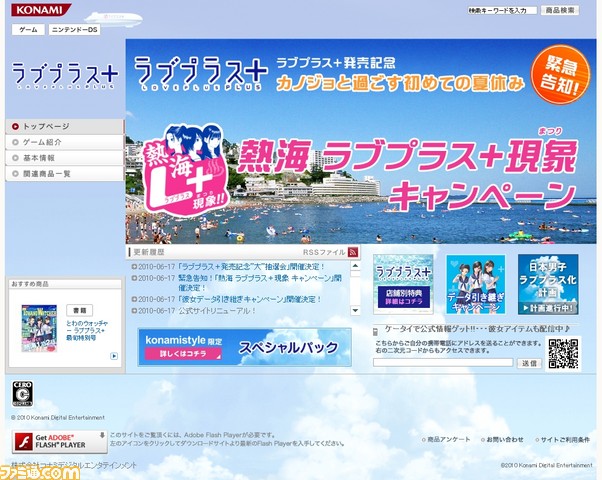Click the CERO C rating icon

tap(22, 394)
